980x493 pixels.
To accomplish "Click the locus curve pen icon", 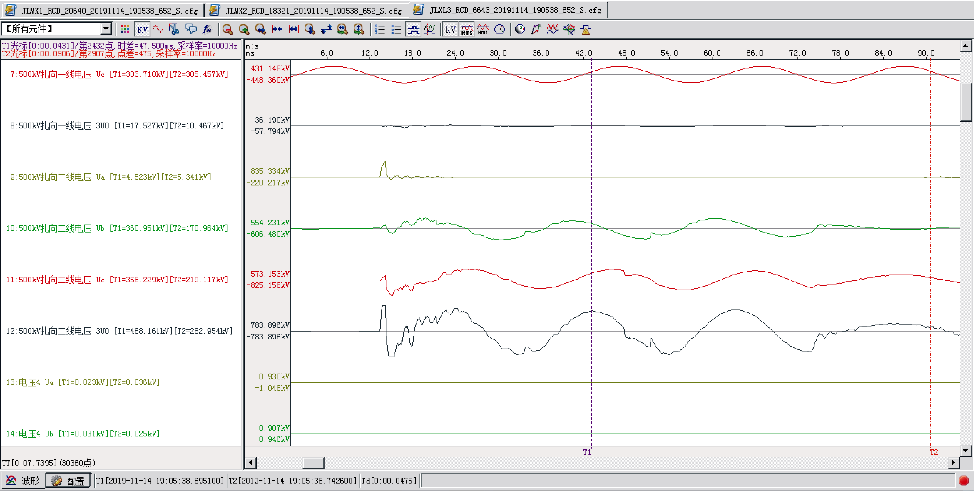I will 536,29.
